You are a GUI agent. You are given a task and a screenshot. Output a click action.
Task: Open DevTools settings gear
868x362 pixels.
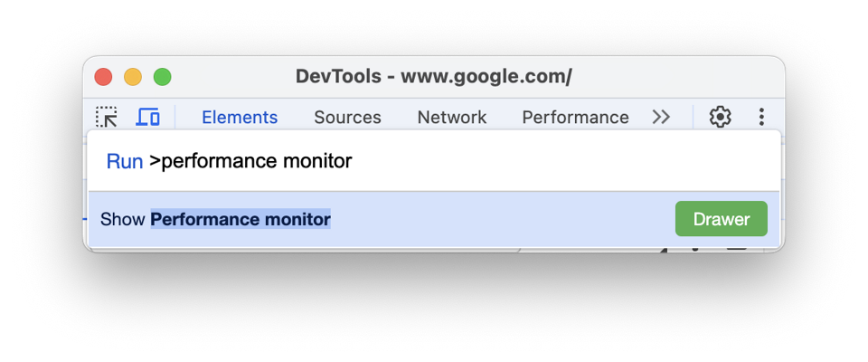pos(720,117)
